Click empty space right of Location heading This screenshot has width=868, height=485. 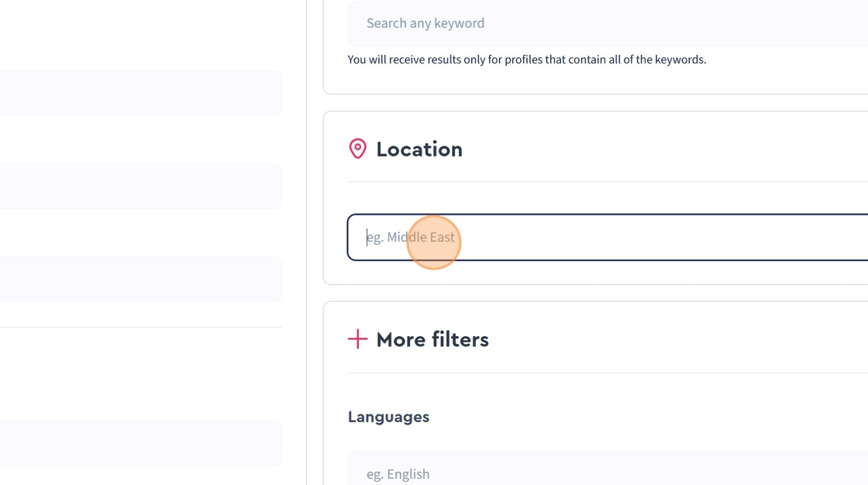click(659, 149)
